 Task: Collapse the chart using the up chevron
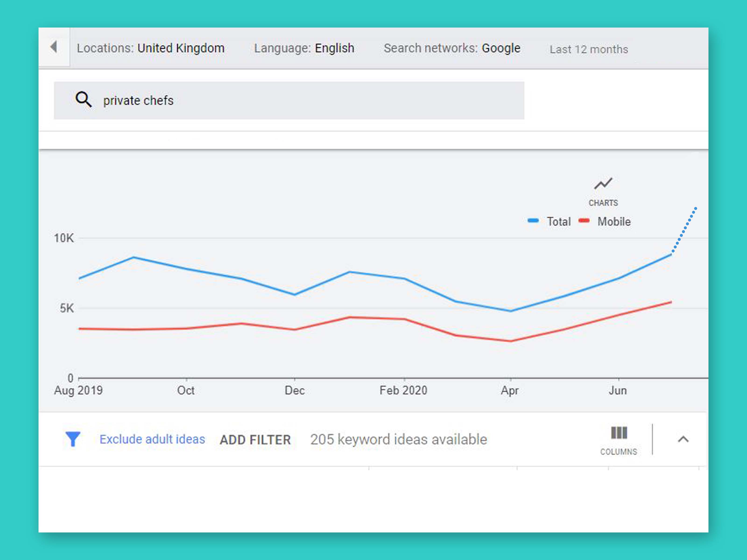pos(683,439)
